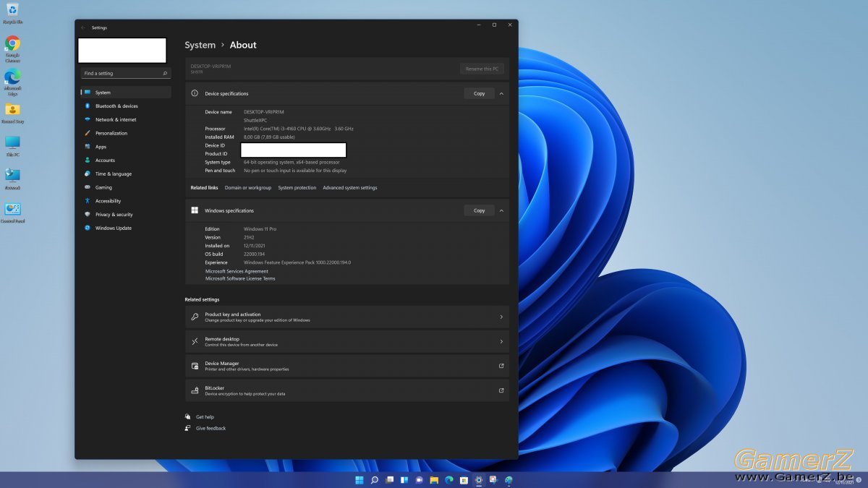This screenshot has height=488, width=868.
Task: Launch Google Chrome from the desktop
Action: tap(12, 48)
